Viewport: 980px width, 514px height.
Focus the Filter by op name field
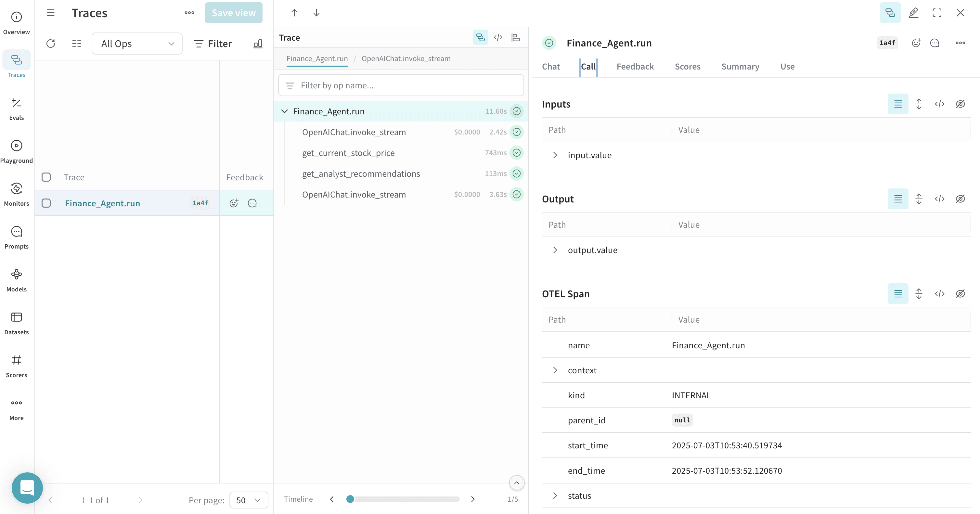[401, 85]
